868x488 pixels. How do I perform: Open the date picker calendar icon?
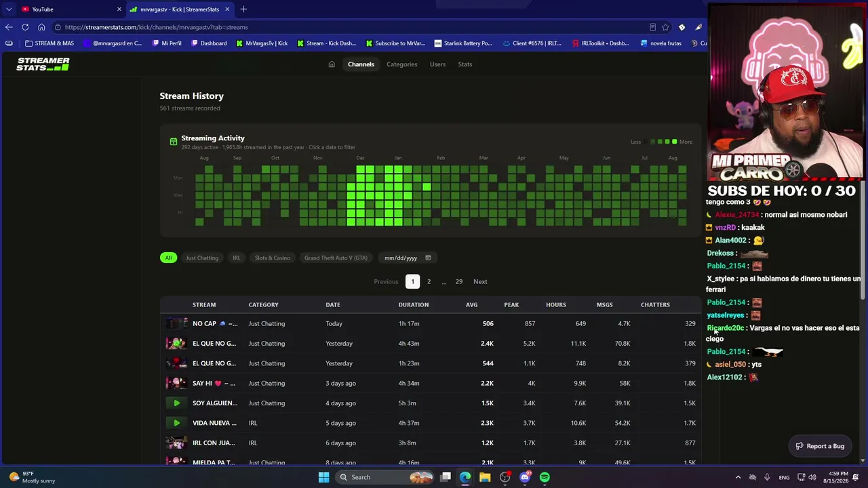coord(428,258)
